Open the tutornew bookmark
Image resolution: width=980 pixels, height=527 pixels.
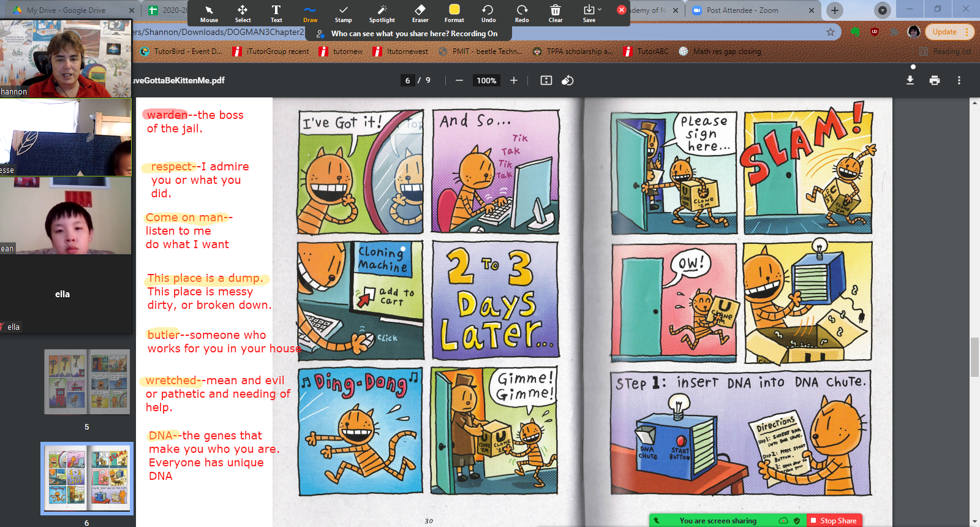pyautogui.click(x=341, y=51)
